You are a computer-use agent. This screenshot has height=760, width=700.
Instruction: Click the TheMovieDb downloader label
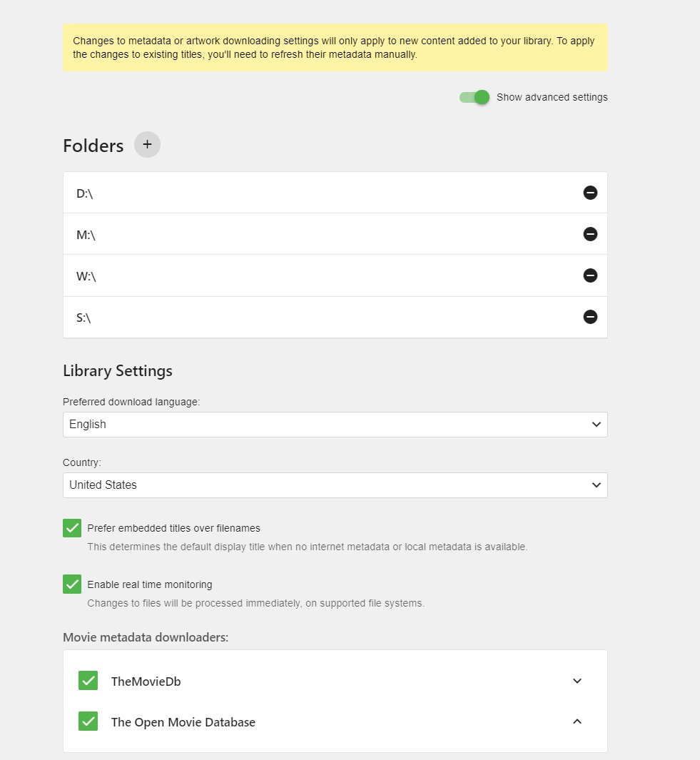pos(146,682)
